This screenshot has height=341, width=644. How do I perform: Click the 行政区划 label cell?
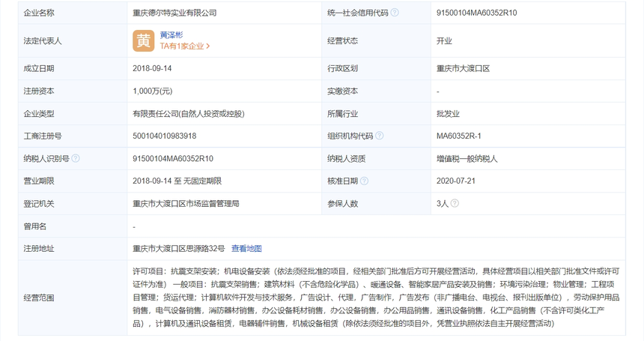pyautogui.click(x=376, y=69)
